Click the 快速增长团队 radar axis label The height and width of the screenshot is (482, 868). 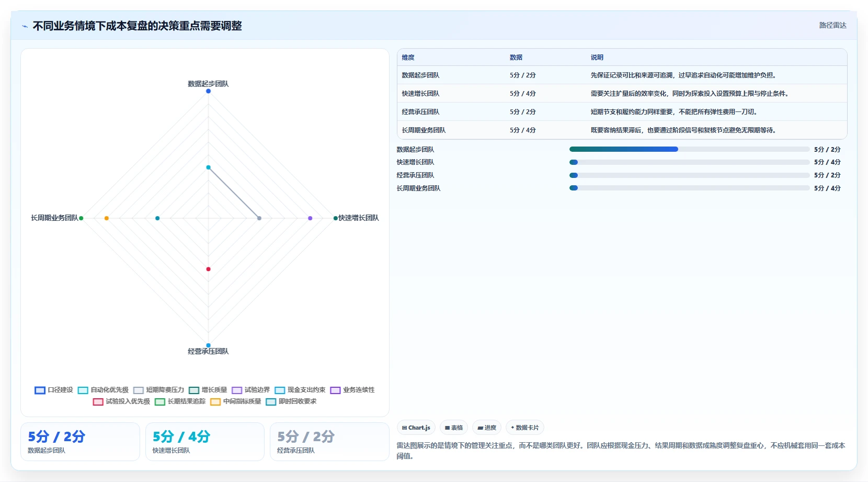coord(359,218)
